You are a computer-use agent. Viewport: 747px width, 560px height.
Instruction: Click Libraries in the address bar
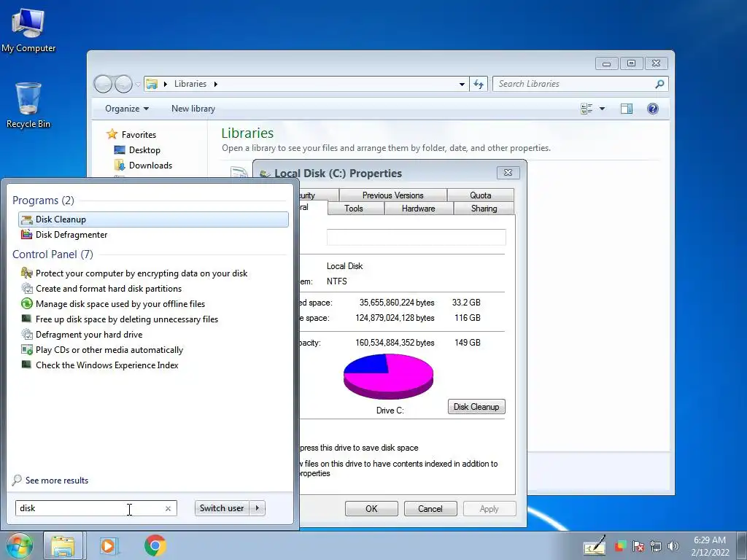190,84
